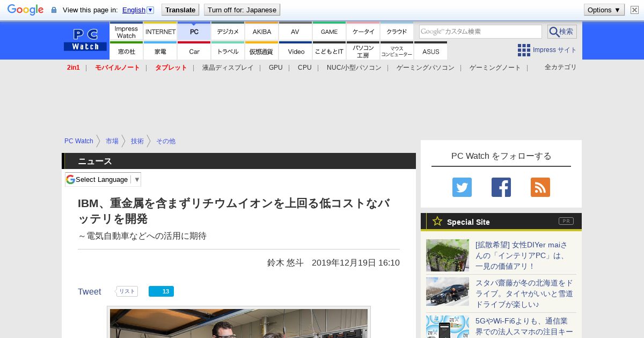
Task: Open the AV tab
Action: coord(296,31)
